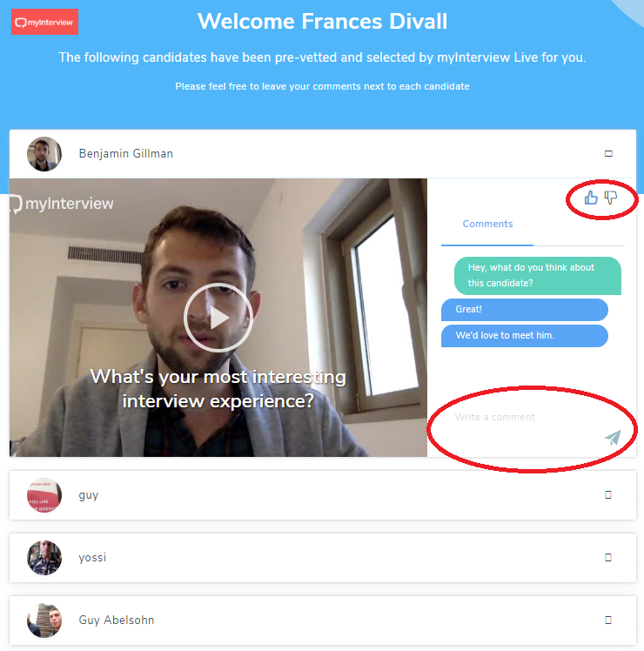Click Guy Abelsohn's profile avatar

[x=44, y=621]
